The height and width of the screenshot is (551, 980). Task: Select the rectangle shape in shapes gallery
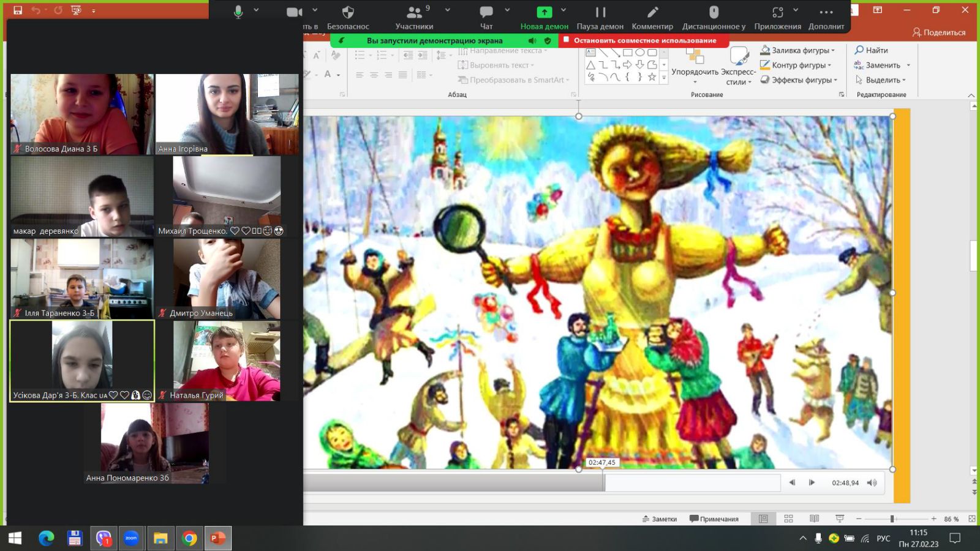pyautogui.click(x=627, y=53)
